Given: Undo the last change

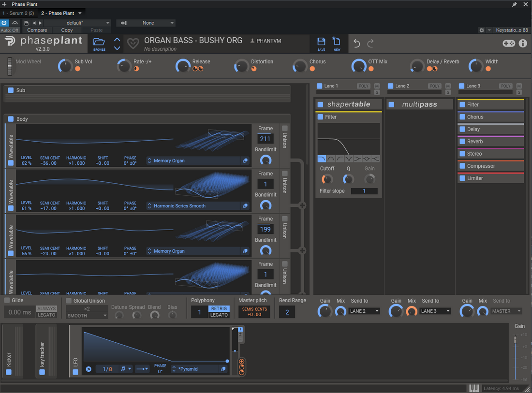Looking at the screenshot, I should (356, 44).
